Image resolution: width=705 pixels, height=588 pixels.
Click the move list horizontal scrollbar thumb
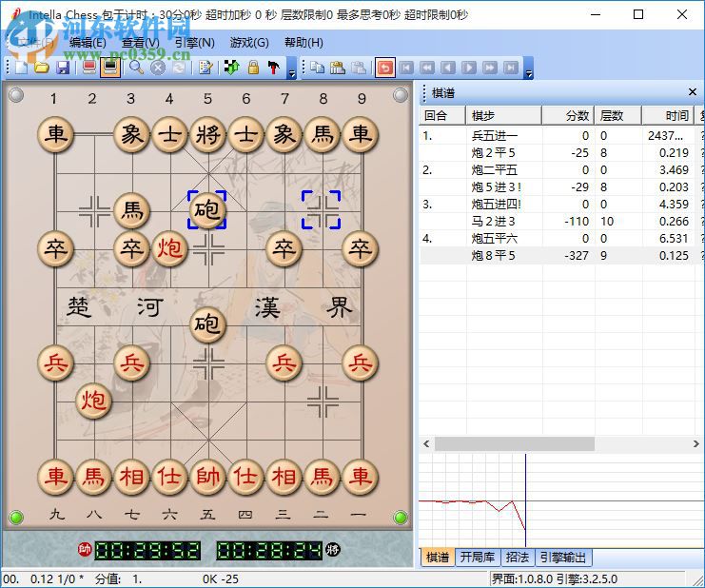(515, 444)
